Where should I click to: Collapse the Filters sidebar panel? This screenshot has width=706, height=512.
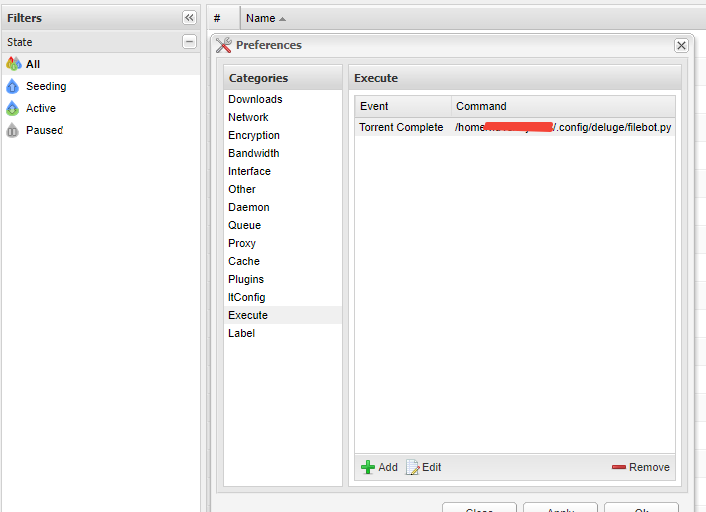(x=189, y=18)
